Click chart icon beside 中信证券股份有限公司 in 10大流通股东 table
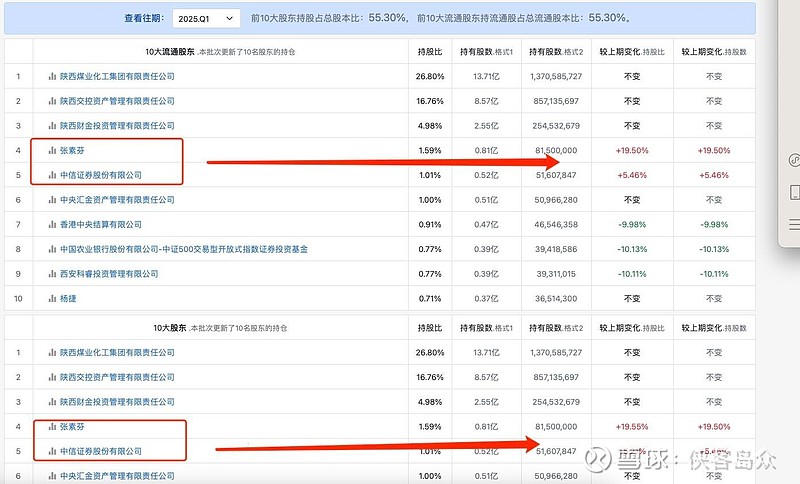This screenshot has width=800, height=484. pyautogui.click(x=52, y=175)
